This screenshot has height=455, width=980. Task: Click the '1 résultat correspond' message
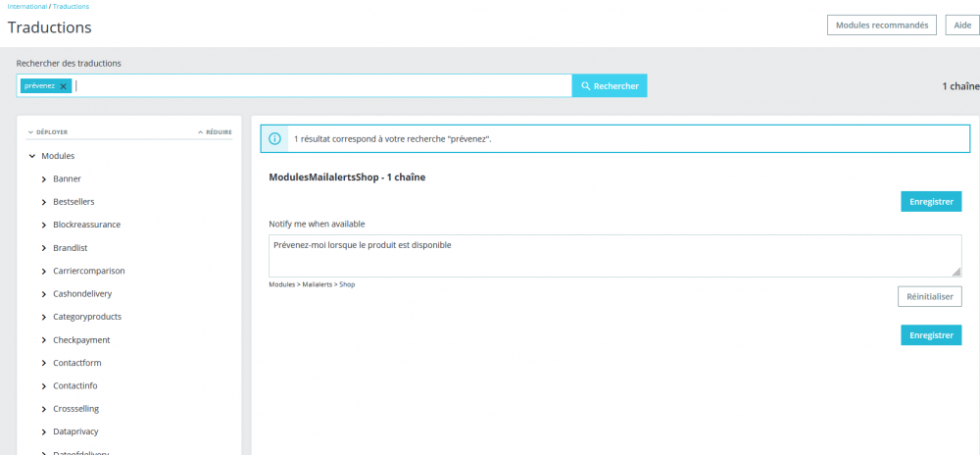[x=393, y=138]
